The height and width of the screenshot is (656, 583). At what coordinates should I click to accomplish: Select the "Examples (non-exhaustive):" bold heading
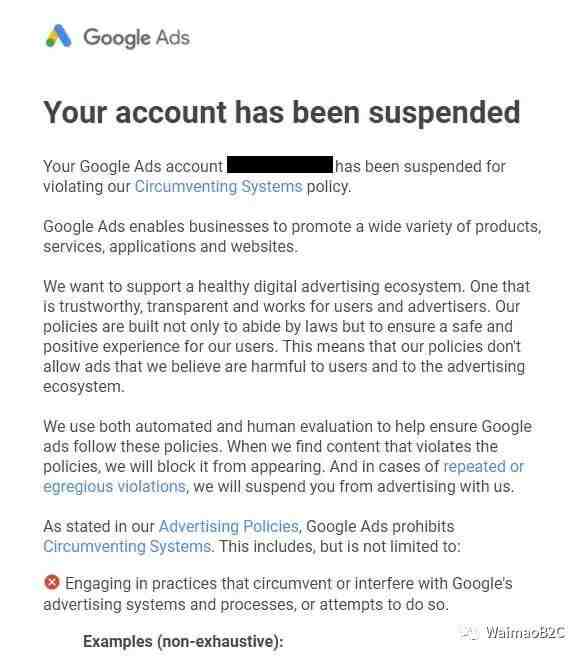click(183, 641)
